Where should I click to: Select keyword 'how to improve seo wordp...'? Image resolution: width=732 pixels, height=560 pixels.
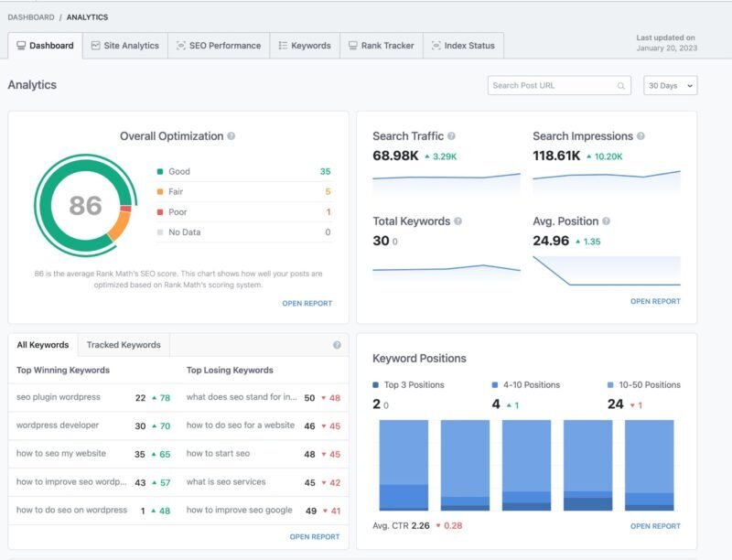coord(71,482)
